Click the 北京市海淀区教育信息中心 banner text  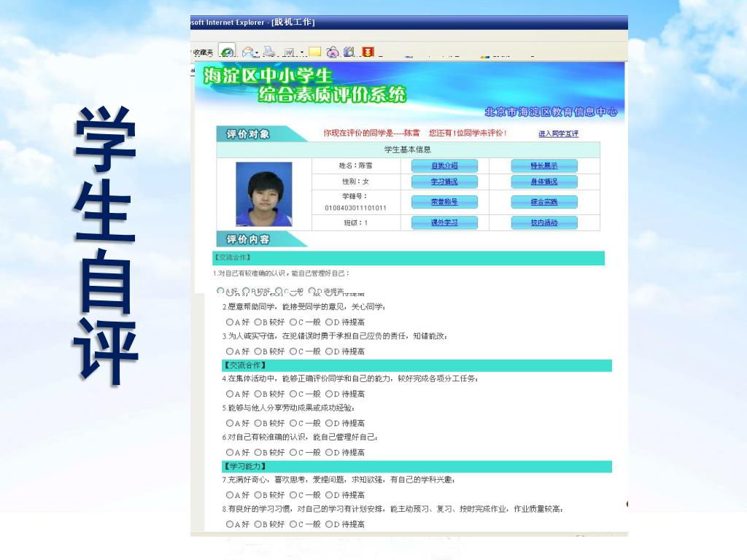(x=551, y=112)
